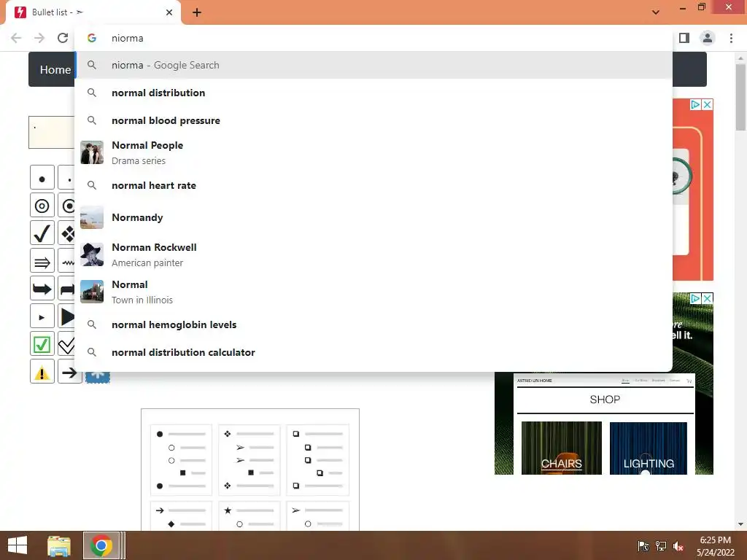Viewport: 747px width, 560px height.
Task: Copy the solid round bullet symbol
Action: [x=42, y=178]
